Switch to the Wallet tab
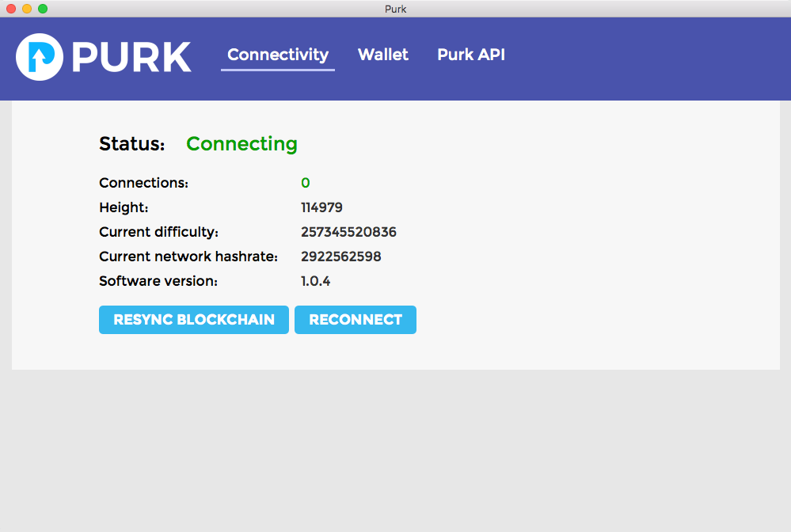Image resolution: width=791 pixels, height=532 pixels. pos(383,55)
